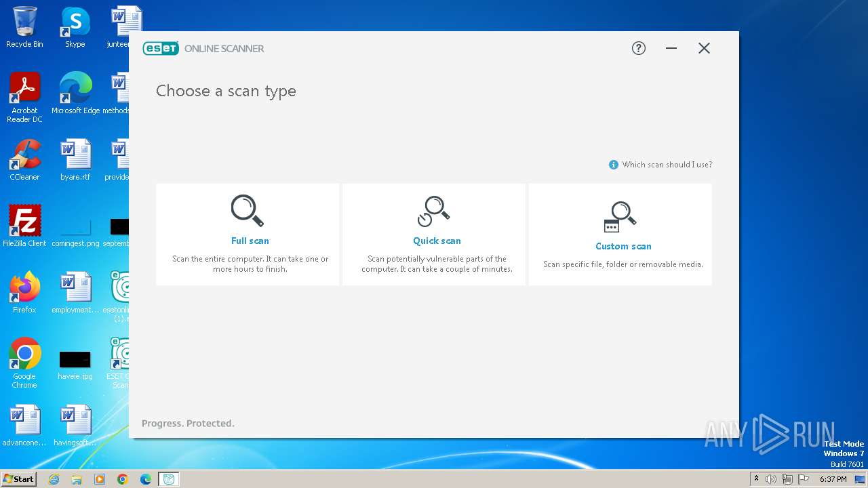The width and height of the screenshot is (868, 488).
Task: Select the havingsoft document desktop icon
Action: (75, 426)
